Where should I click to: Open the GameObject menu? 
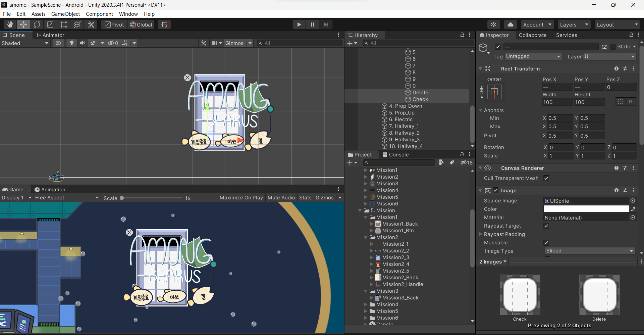point(65,14)
